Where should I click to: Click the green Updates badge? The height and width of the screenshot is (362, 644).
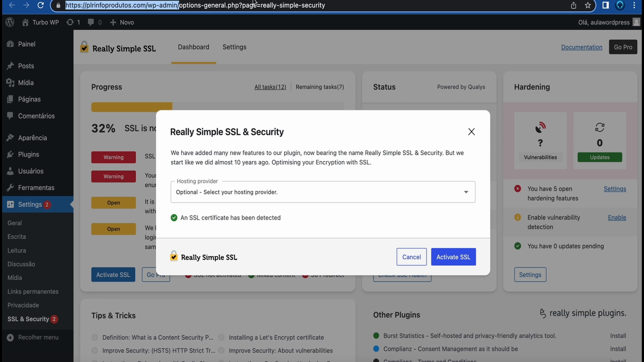point(600,157)
